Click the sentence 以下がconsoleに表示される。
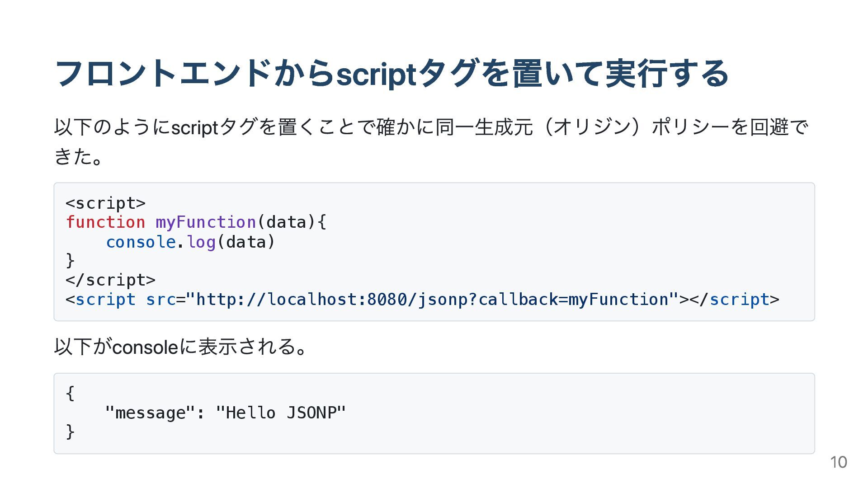The width and height of the screenshot is (868, 488). point(181,347)
